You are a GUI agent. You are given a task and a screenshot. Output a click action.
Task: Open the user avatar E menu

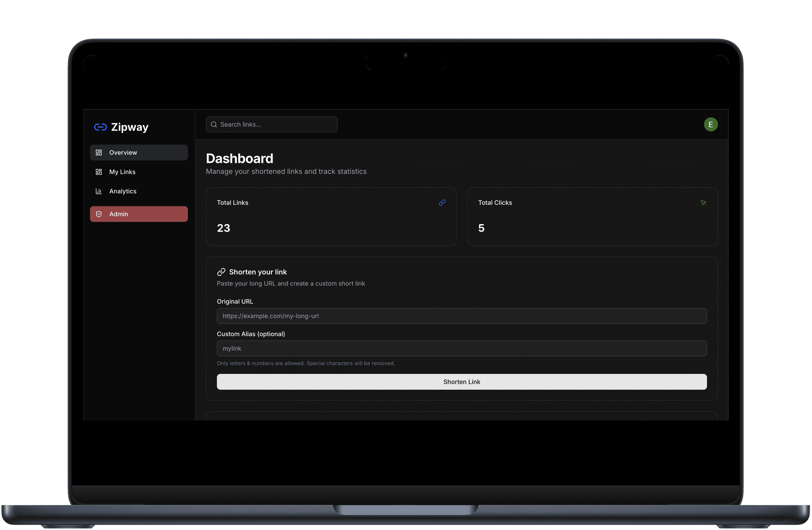(711, 125)
